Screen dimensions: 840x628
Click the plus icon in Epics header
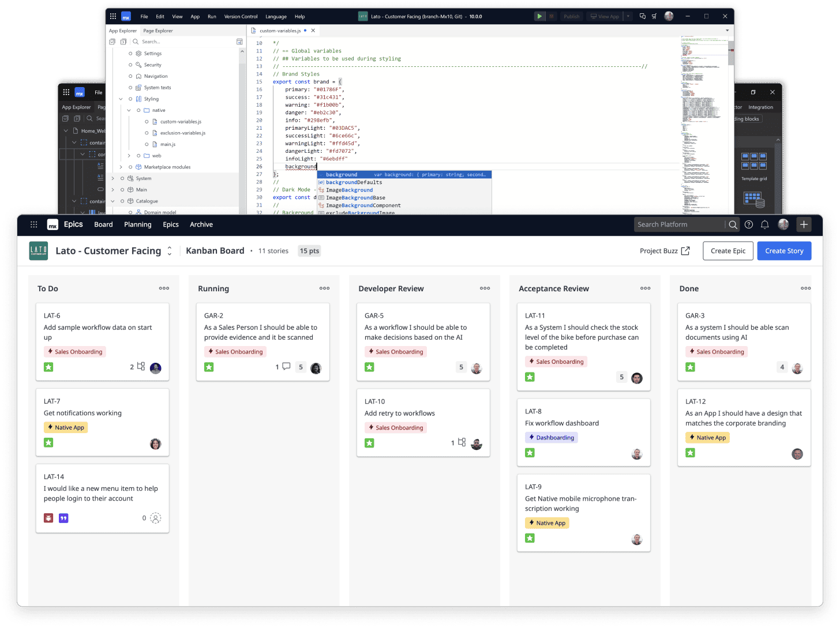(804, 224)
